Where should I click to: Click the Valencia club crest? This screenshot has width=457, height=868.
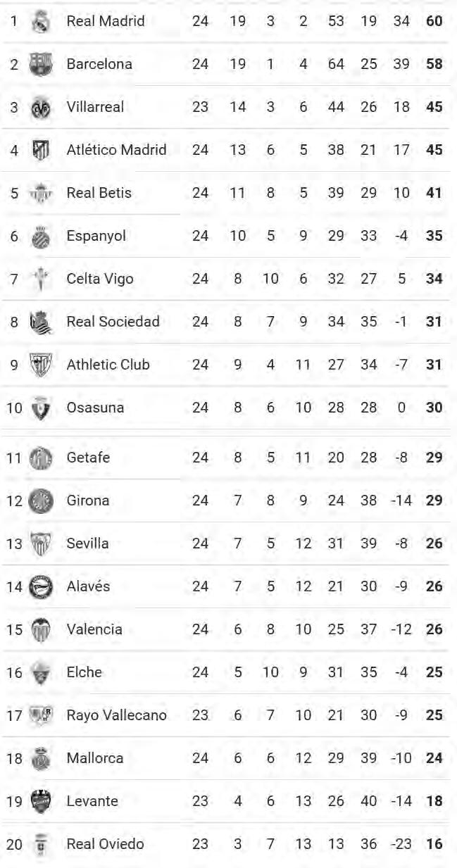(x=40, y=629)
